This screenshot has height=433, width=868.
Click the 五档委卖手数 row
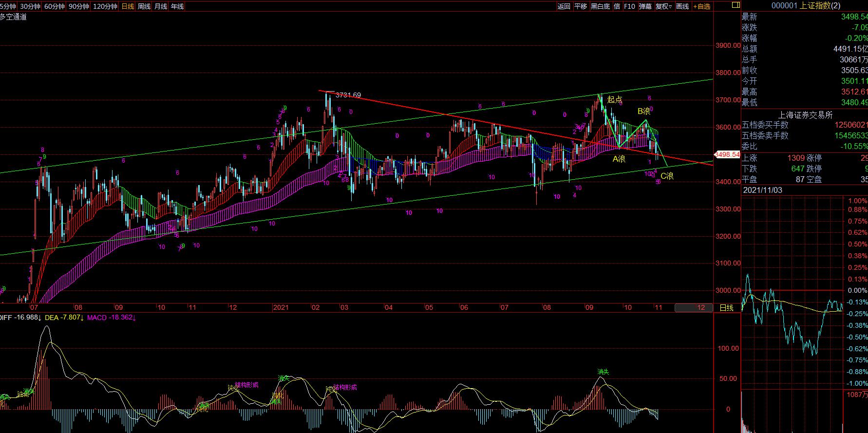click(805, 136)
